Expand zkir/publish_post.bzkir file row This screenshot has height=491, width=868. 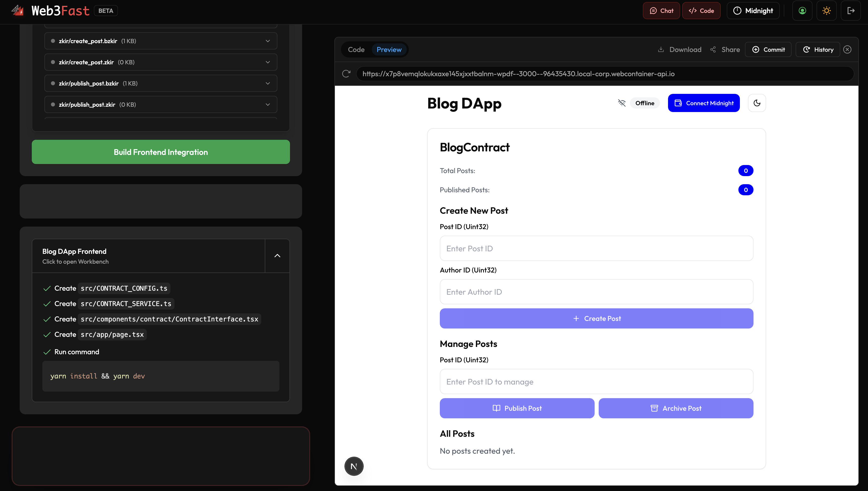161,83
